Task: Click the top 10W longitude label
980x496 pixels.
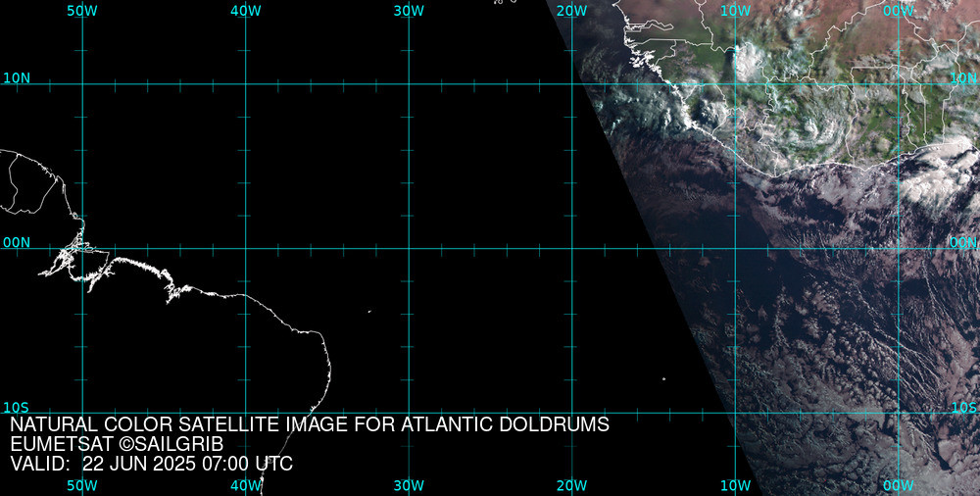Action: pyautogui.click(x=735, y=11)
